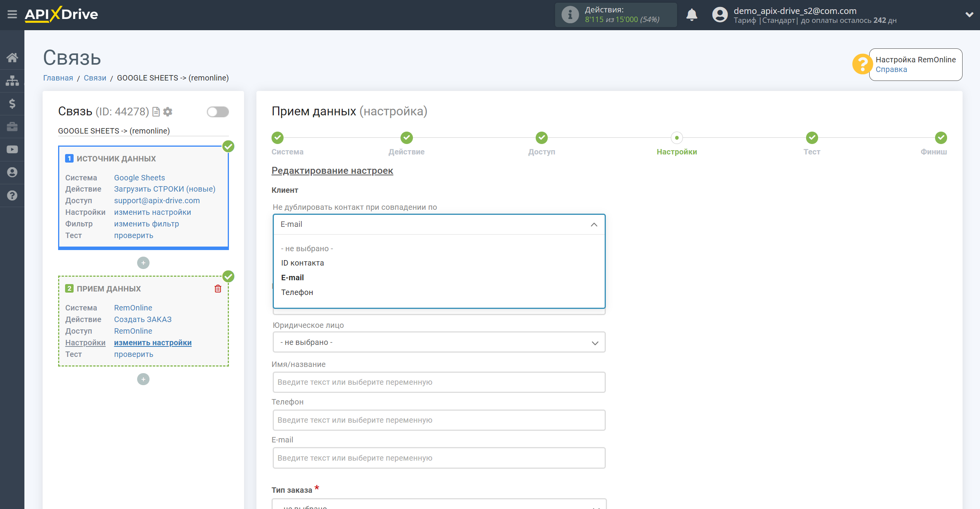Open the Тип заказа dropdown
The height and width of the screenshot is (509, 980).
439,504
